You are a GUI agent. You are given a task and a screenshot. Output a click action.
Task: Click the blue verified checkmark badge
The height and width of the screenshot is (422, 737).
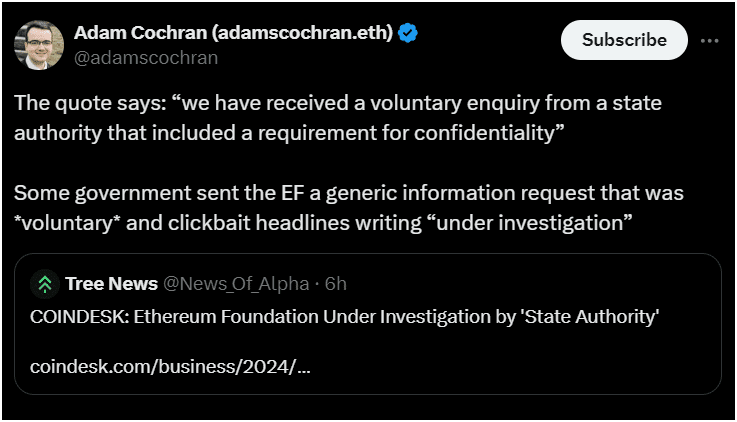pyautogui.click(x=408, y=33)
